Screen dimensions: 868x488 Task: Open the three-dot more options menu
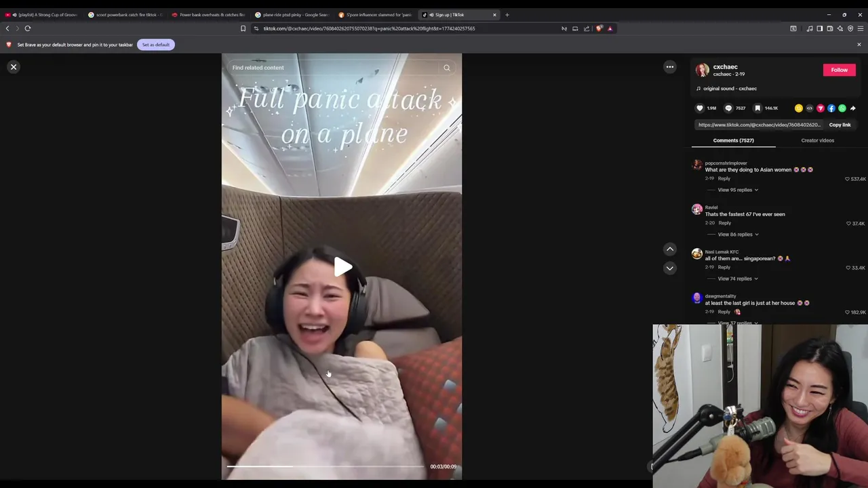tap(670, 67)
